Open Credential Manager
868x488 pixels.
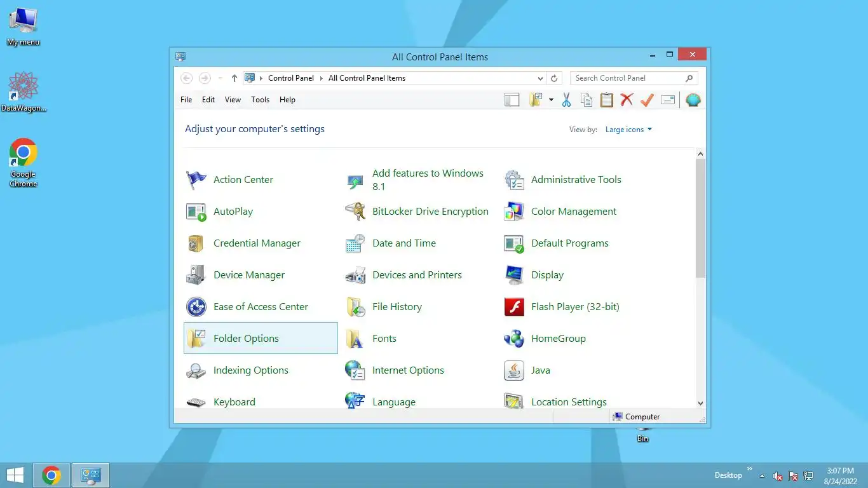pyautogui.click(x=243, y=243)
